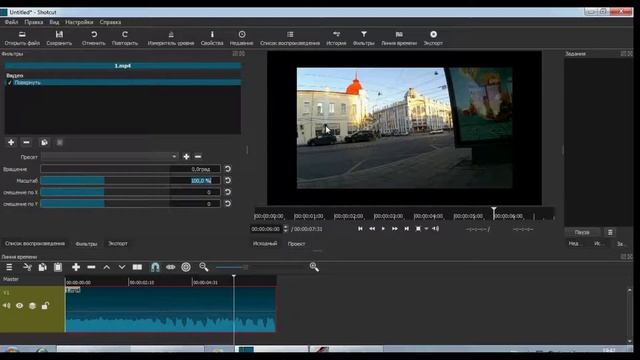Adjust the Масштаб scale slider
The image size is (640, 360).
click(104, 180)
